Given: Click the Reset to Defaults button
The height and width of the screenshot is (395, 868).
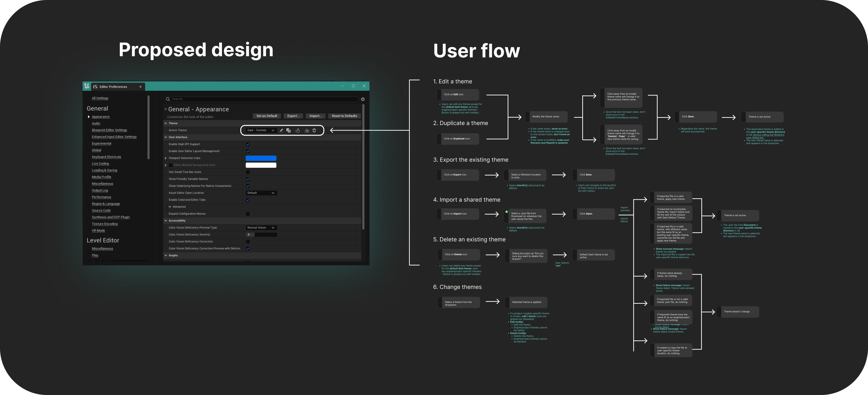Looking at the screenshot, I should tap(344, 116).
